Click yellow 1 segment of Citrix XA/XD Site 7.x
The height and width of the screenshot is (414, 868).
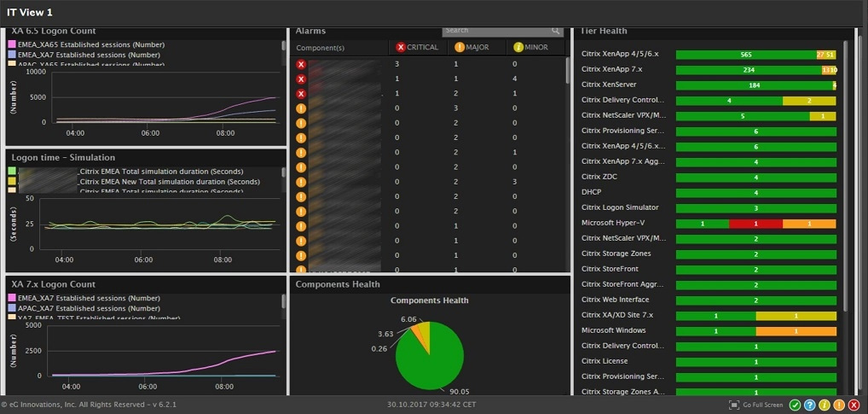796,316
